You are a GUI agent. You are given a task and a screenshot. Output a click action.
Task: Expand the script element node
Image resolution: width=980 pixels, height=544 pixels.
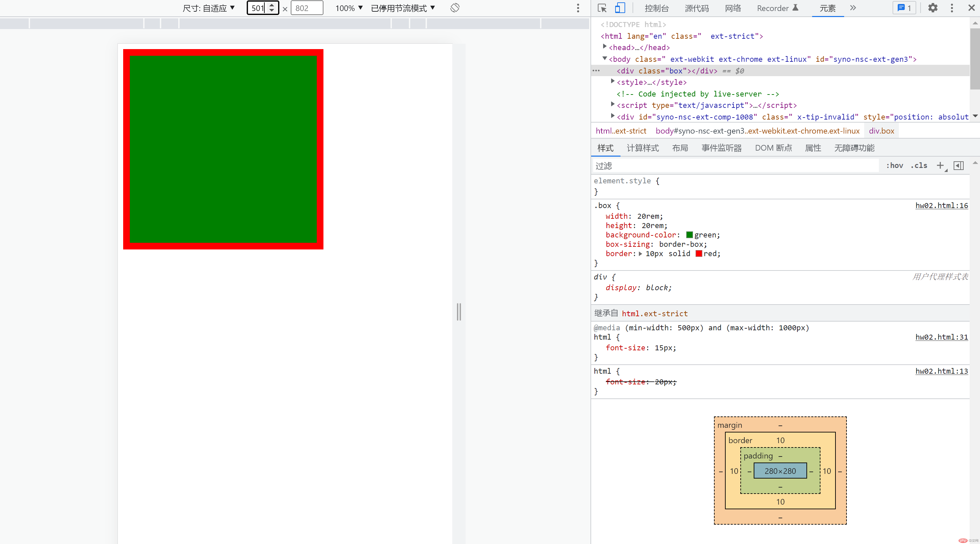tap(612, 104)
